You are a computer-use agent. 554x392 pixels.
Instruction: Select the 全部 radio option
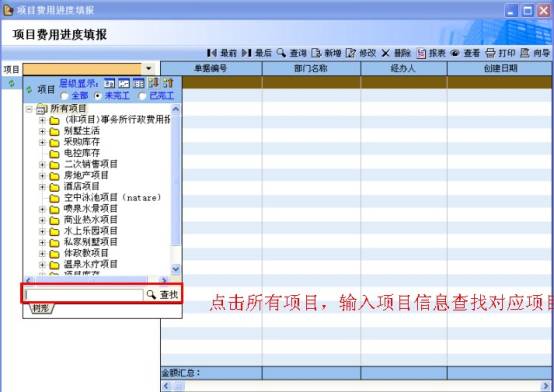64,96
